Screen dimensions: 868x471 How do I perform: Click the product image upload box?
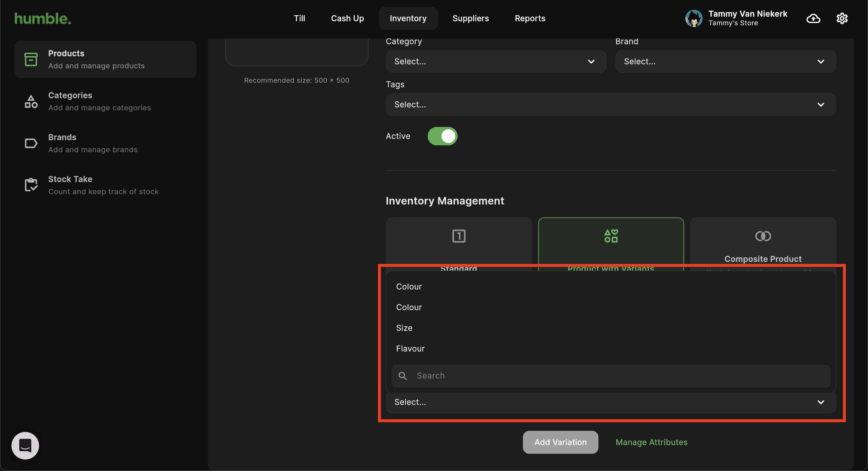[297, 52]
